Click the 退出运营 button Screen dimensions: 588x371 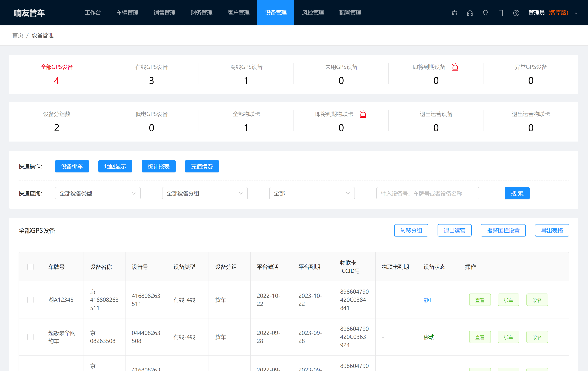point(454,231)
